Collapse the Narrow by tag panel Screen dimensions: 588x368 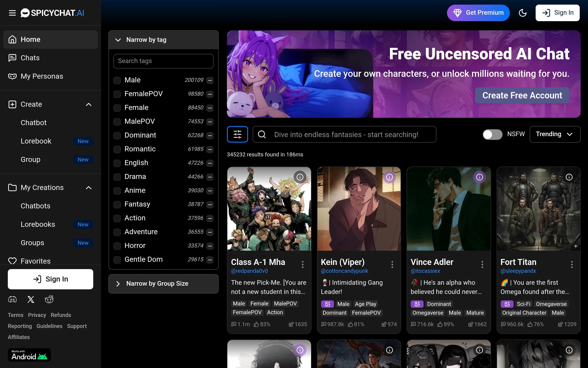pyautogui.click(x=164, y=40)
